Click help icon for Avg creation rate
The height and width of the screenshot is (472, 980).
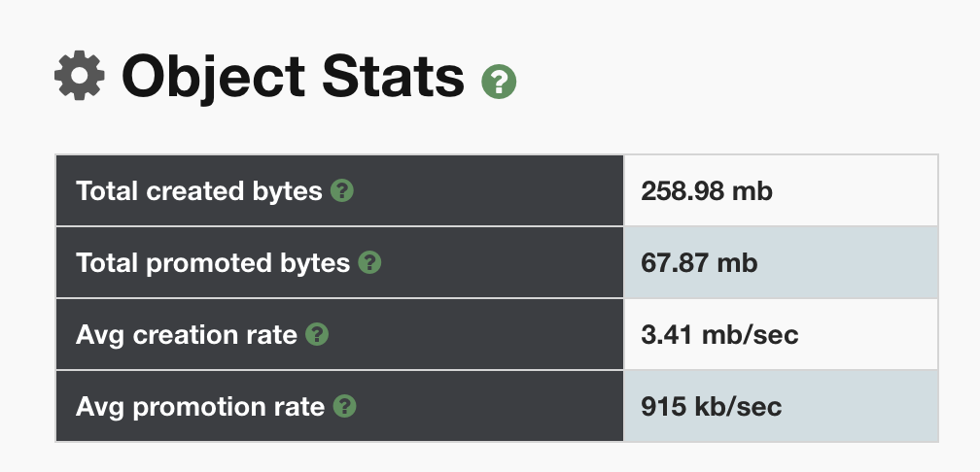[317, 335]
